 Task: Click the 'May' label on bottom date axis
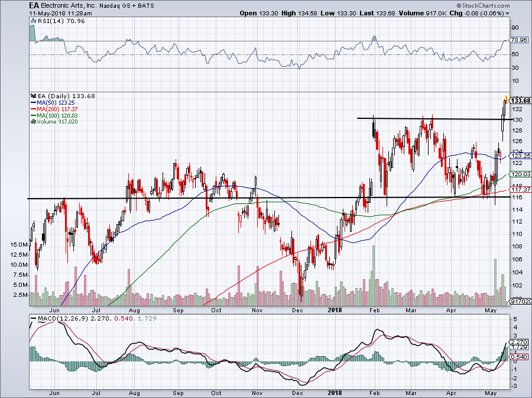pyautogui.click(x=491, y=393)
